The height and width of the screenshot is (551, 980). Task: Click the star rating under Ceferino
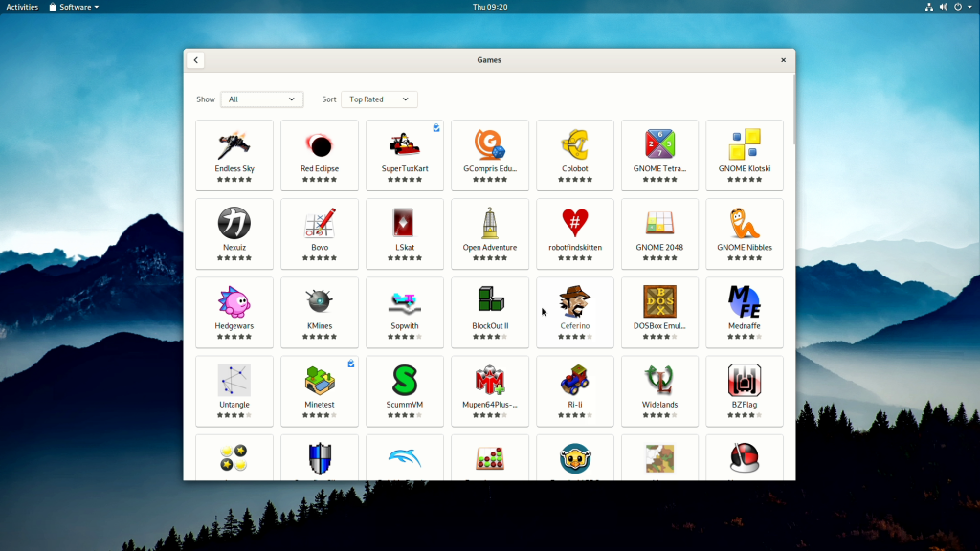coord(574,336)
